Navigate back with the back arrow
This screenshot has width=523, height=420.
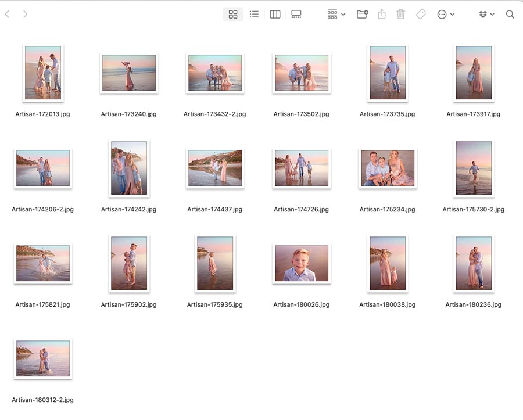6,14
